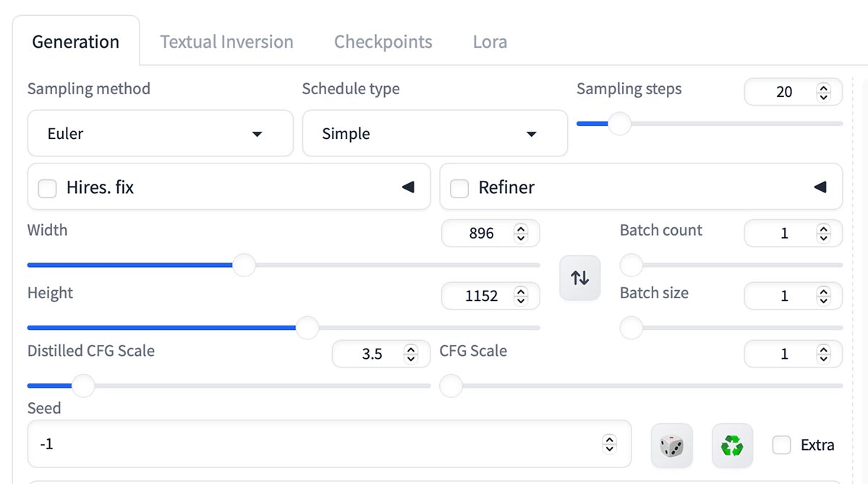Enable the Refiner checkbox
The height and width of the screenshot is (484, 868).
click(459, 189)
